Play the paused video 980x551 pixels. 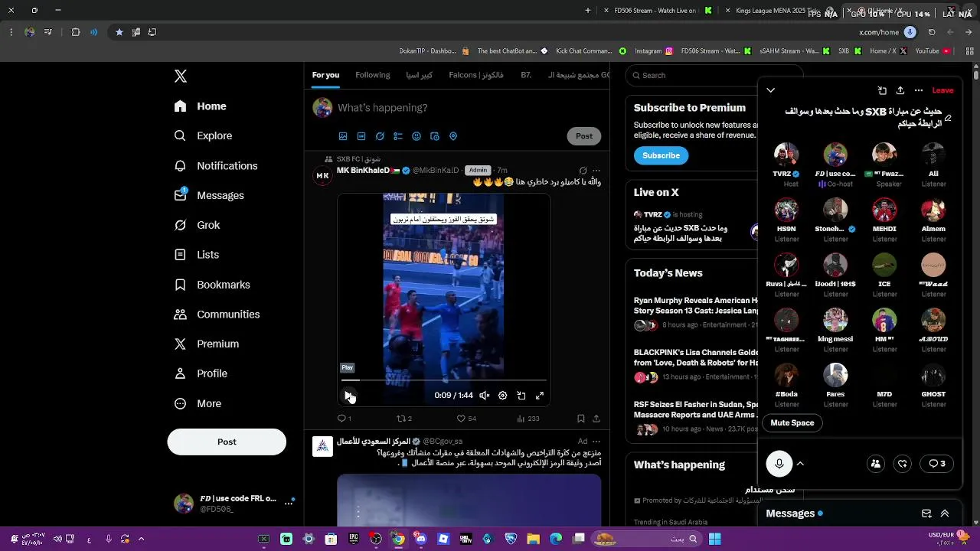[x=348, y=396]
